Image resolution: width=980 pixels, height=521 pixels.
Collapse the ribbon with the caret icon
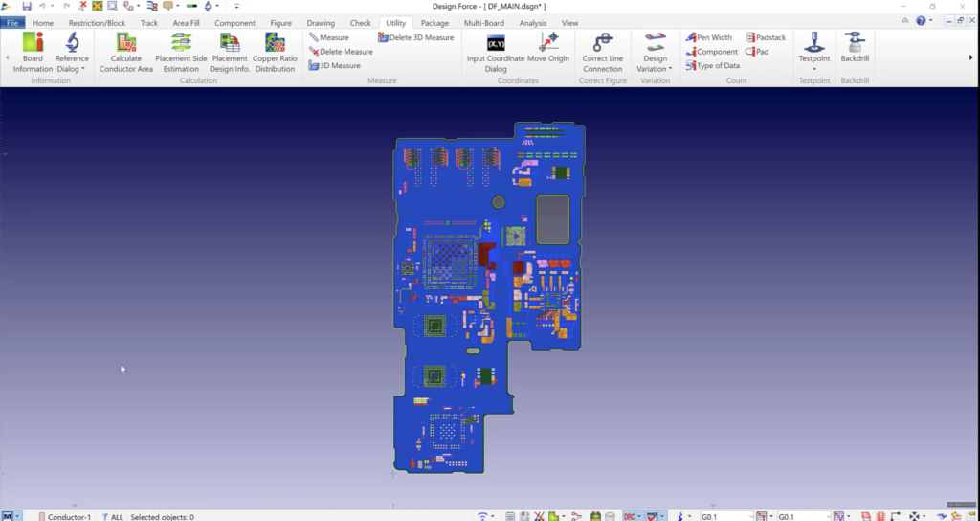pos(905,21)
